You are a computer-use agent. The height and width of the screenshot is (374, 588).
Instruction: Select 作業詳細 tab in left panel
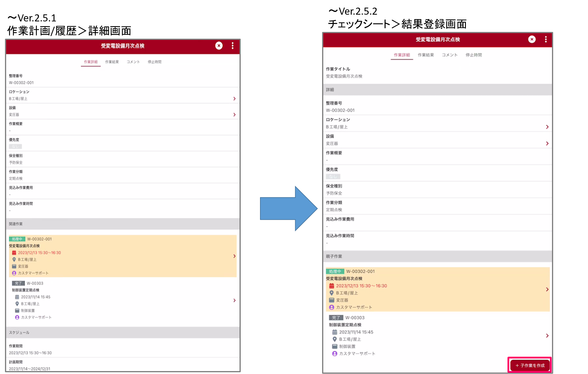[x=90, y=62]
